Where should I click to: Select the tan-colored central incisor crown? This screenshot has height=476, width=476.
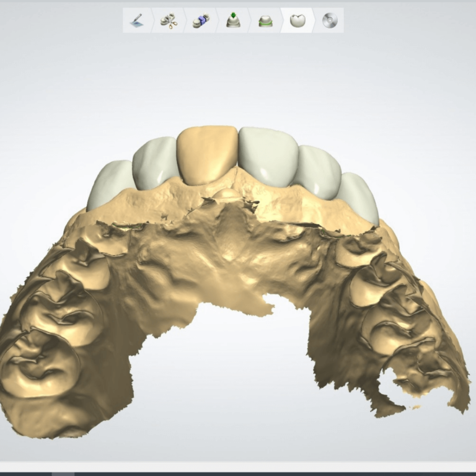tap(208, 154)
